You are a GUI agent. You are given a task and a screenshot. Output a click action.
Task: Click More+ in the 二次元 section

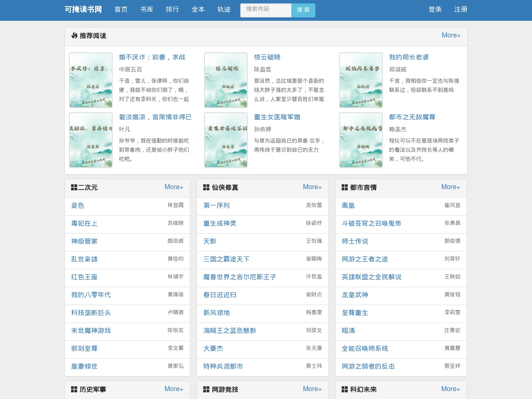click(x=174, y=187)
